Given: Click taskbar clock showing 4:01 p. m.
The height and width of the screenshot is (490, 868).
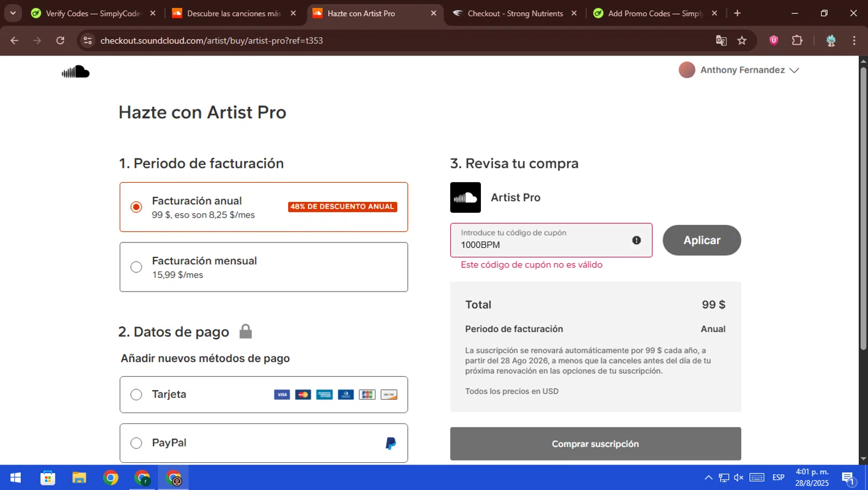Looking at the screenshot, I should (812, 472).
